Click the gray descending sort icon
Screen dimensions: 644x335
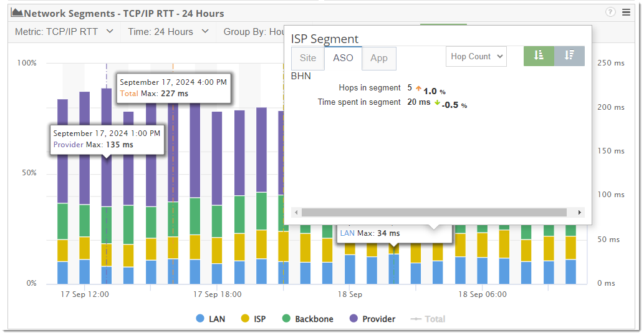[x=569, y=56]
